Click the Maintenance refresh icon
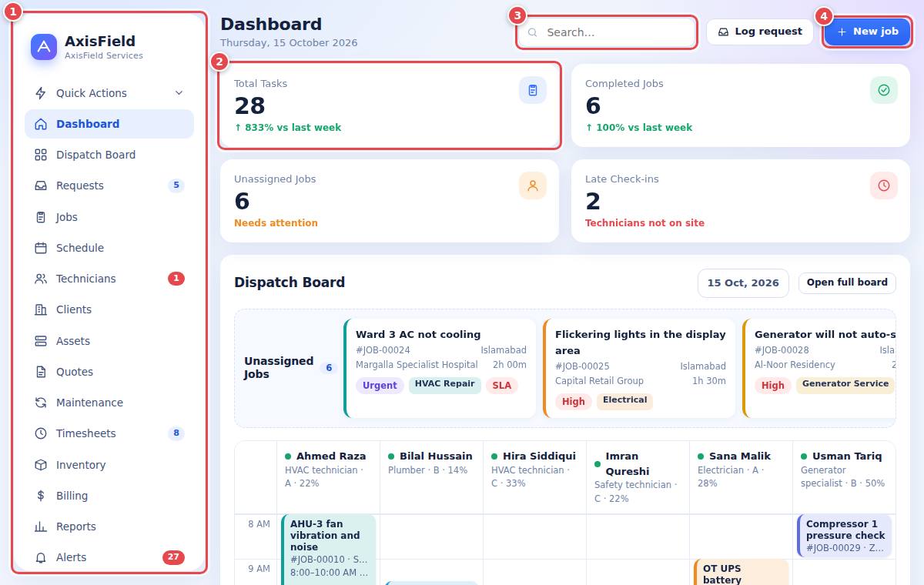Screen dimensions: 924x585 coord(41,403)
